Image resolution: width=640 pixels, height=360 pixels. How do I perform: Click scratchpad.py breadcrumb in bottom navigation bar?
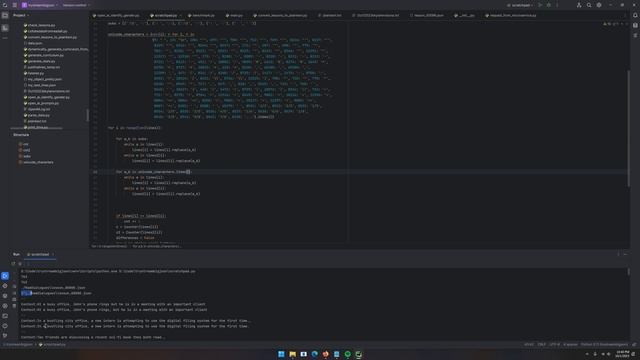pos(52,344)
